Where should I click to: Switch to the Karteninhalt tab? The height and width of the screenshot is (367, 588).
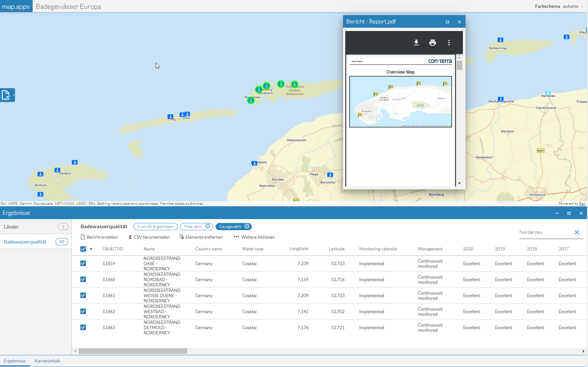coord(47,361)
